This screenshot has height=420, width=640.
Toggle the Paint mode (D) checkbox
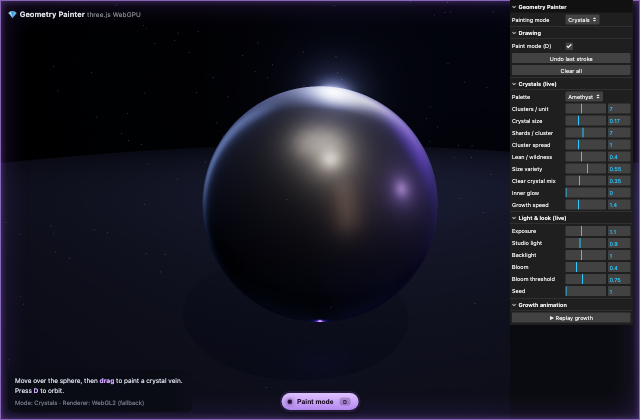569,46
